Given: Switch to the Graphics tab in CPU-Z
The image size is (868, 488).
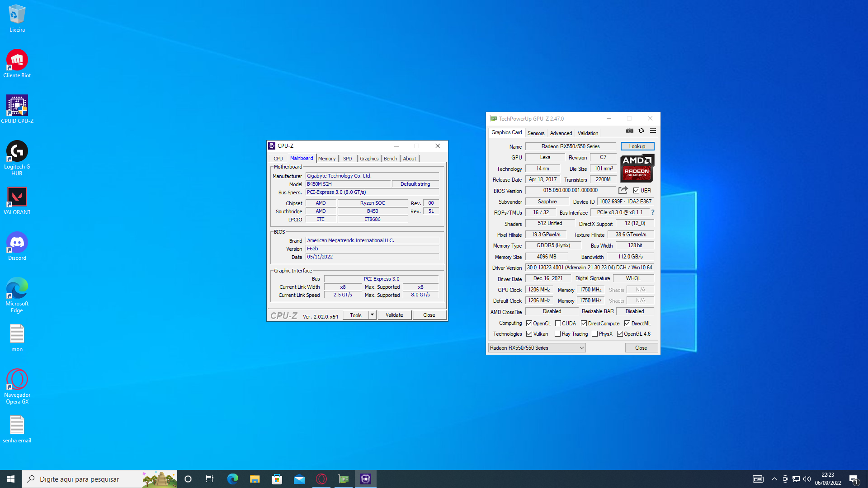Looking at the screenshot, I should [369, 159].
